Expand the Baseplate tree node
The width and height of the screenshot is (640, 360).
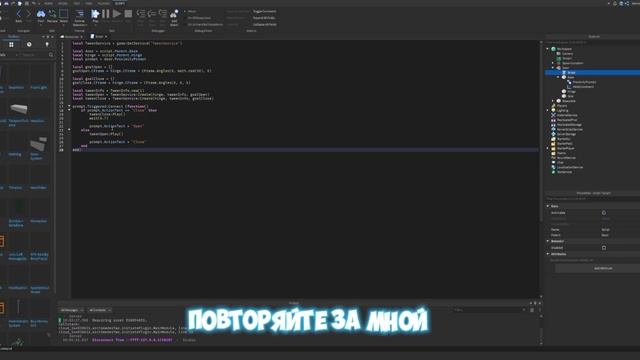[553, 101]
